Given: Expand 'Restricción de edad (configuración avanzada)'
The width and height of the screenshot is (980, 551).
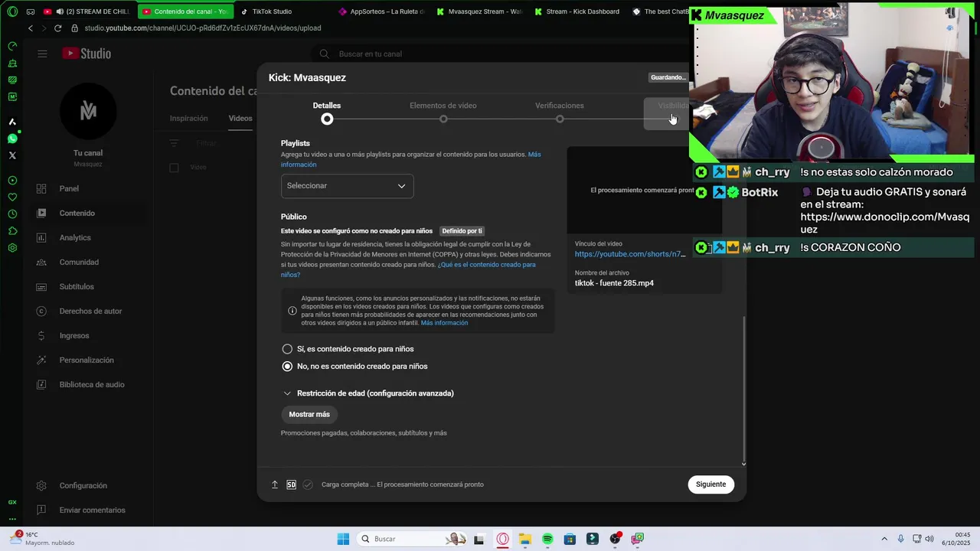Looking at the screenshot, I should click(368, 393).
